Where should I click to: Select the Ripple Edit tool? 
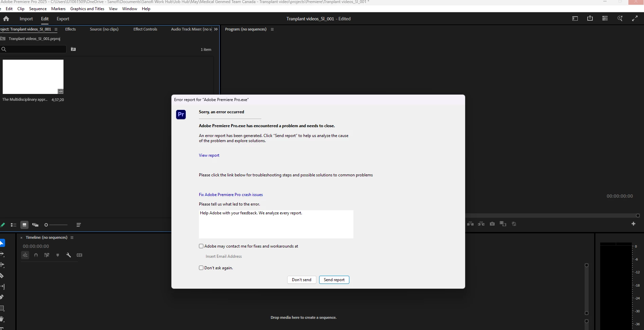2,265
